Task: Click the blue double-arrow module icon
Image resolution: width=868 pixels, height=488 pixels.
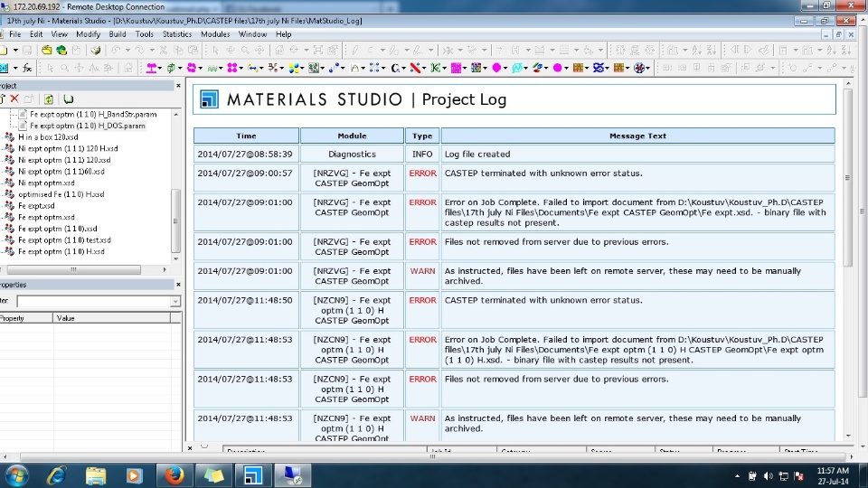Action: 252,68
